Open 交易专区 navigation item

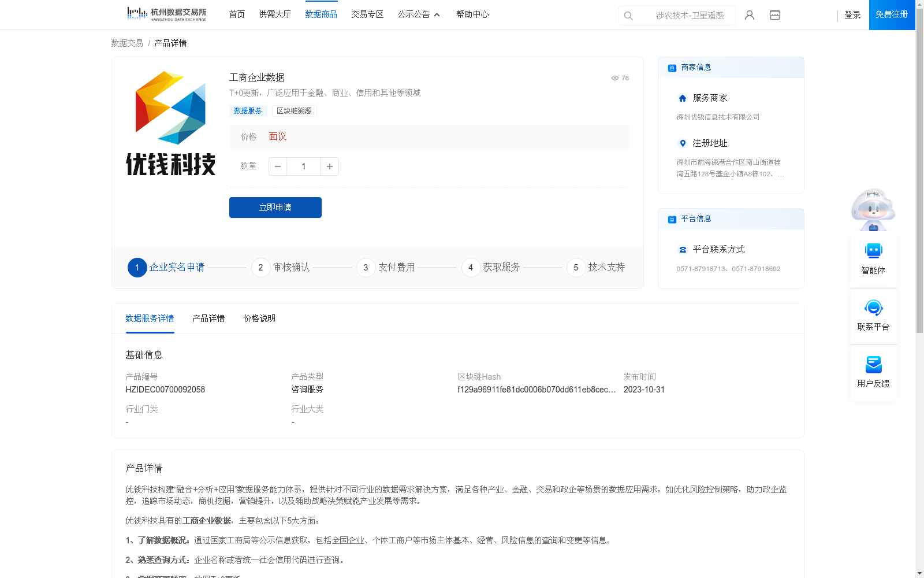(x=367, y=14)
